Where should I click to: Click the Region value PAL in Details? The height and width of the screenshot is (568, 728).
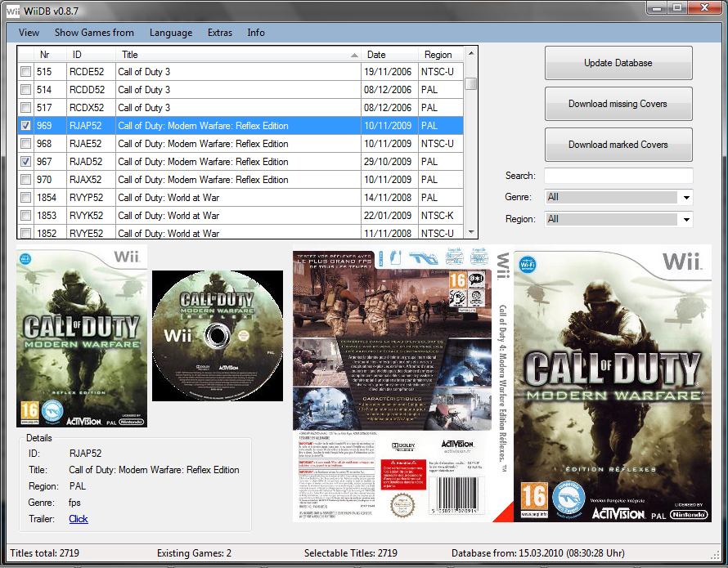(x=78, y=486)
